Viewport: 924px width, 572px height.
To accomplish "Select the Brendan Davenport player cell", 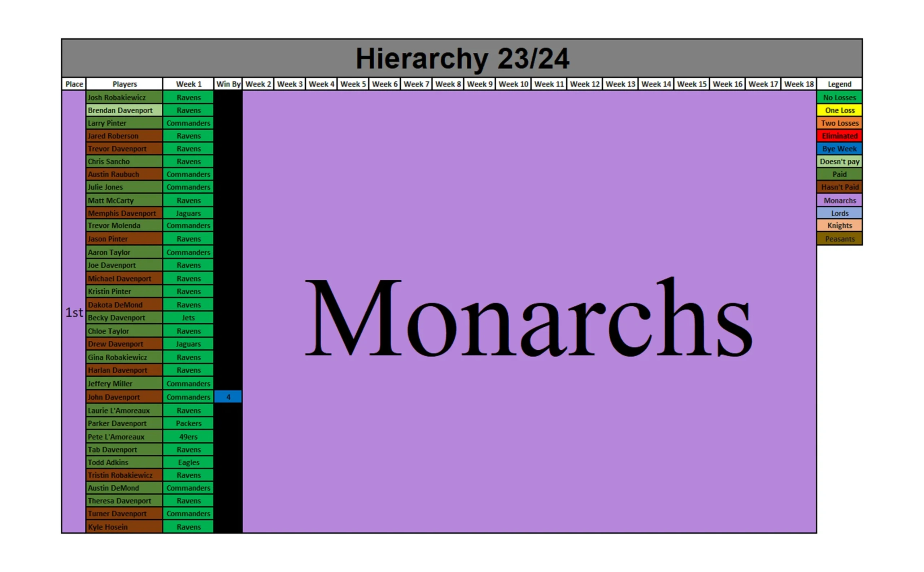I will 124,110.
